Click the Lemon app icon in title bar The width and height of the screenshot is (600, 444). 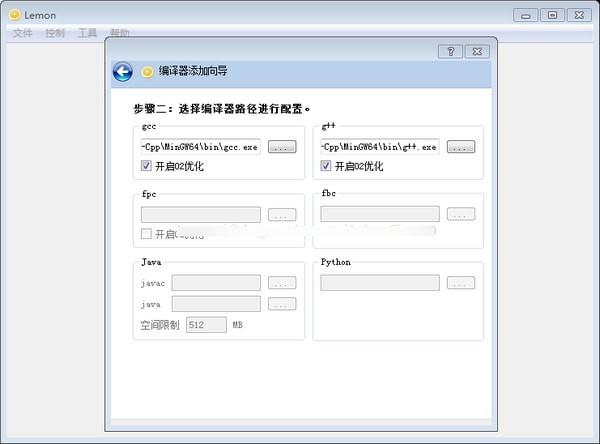point(15,15)
